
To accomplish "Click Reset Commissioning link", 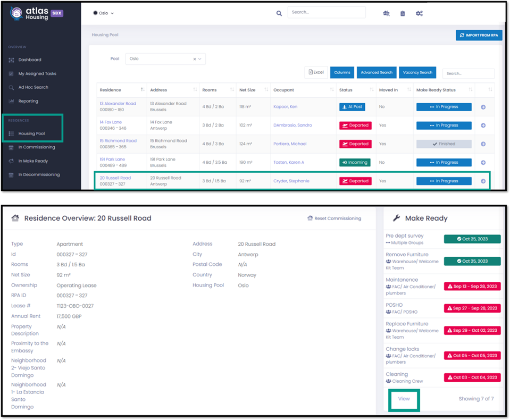I will coord(335,219).
